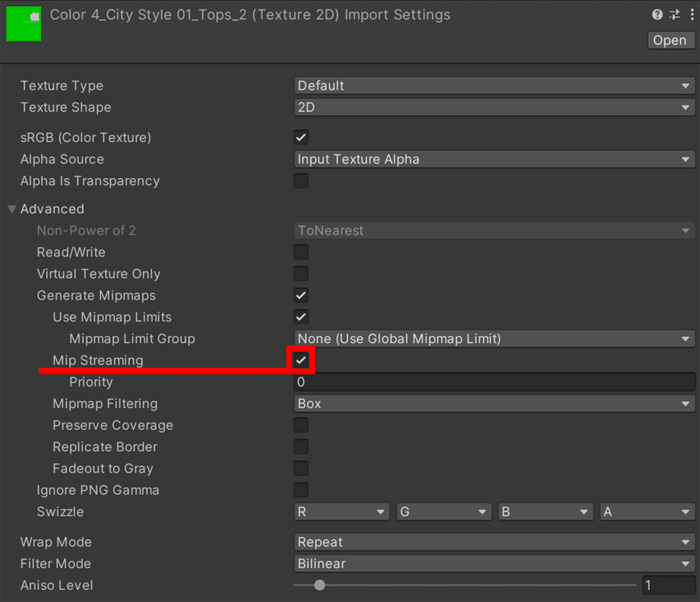
Task: Open the Alpha Source dropdown
Action: 494,159
